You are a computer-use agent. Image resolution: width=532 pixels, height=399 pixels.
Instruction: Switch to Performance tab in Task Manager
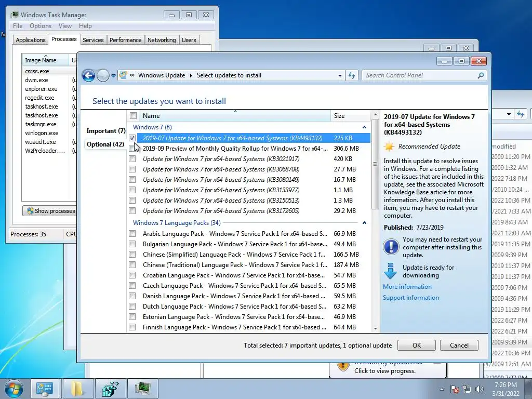pyautogui.click(x=126, y=40)
